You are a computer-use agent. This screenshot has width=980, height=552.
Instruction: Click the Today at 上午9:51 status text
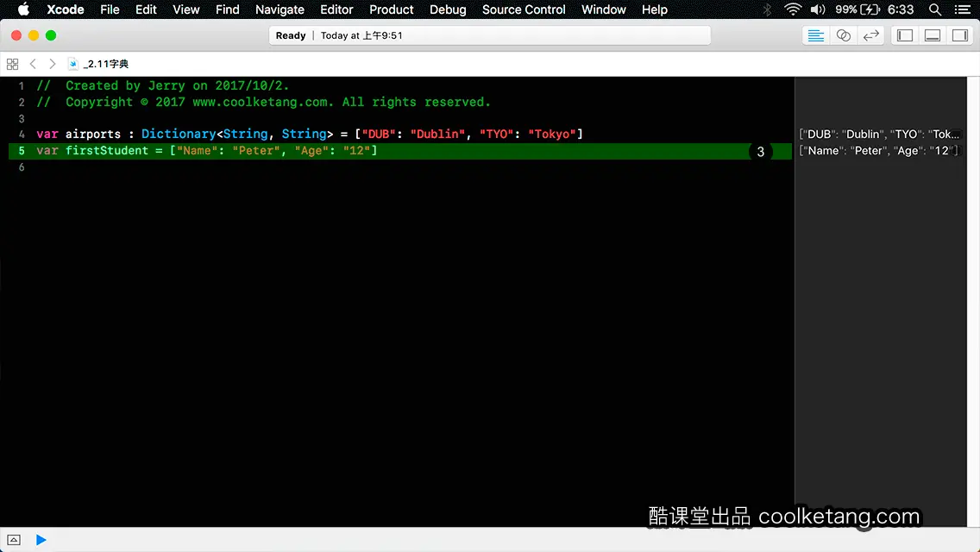361,35
